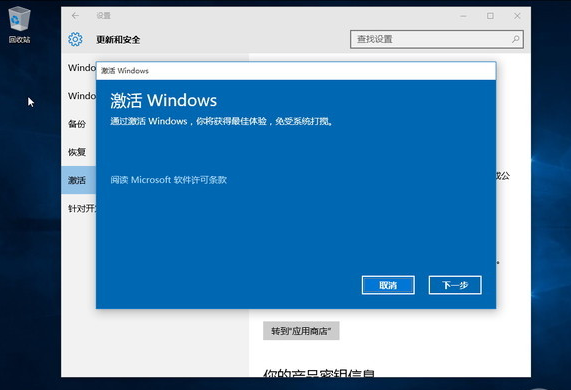Click the back arrow in Settings window
The width and height of the screenshot is (571, 390).
[75, 16]
